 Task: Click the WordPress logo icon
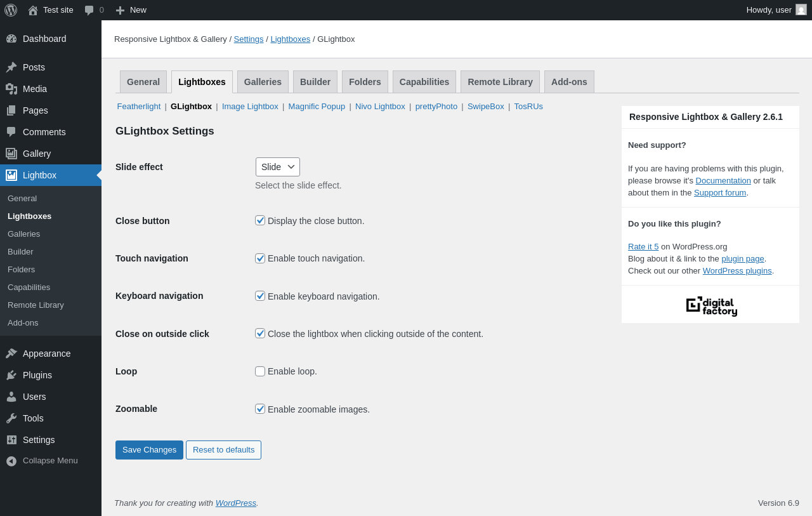11,10
